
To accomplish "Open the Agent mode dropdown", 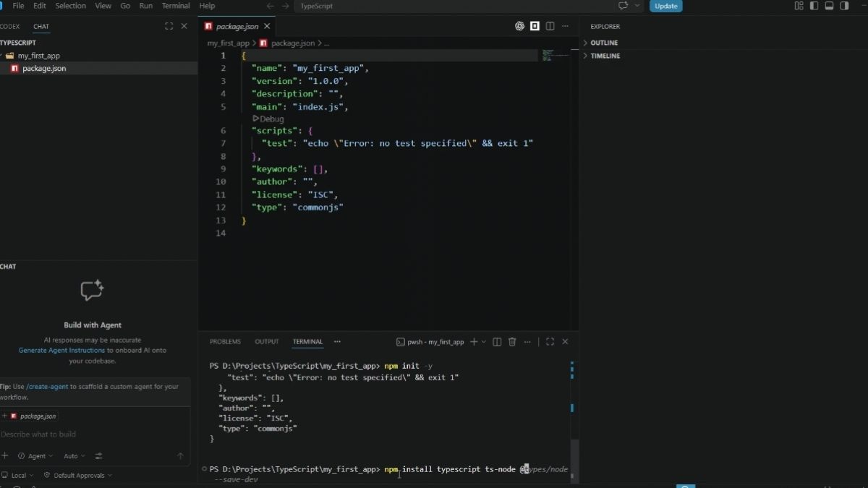I will pyautogui.click(x=35, y=456).
